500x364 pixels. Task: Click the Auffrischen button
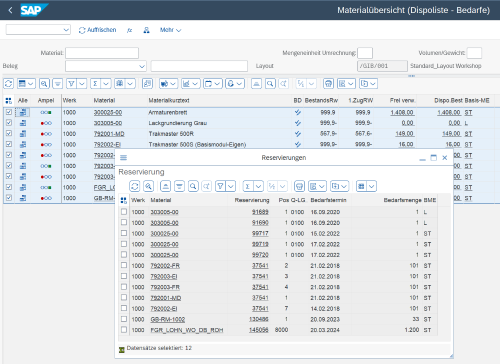coord(97,30)
